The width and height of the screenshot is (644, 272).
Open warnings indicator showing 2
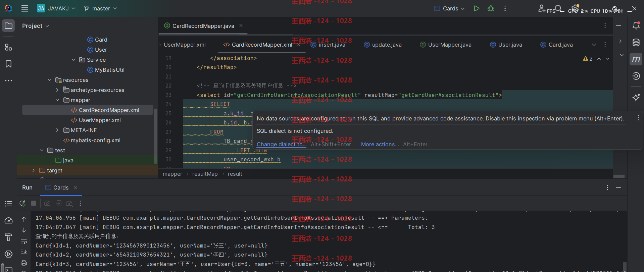pos(588,59)
